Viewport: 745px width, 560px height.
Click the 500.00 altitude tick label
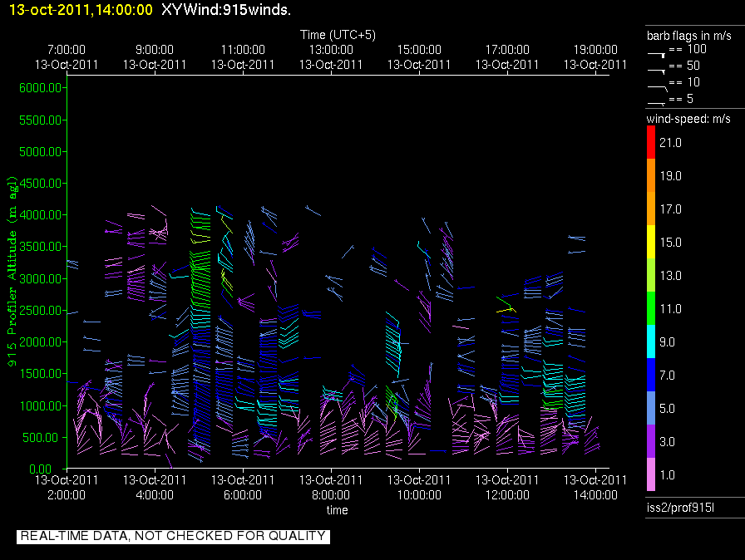pyautogui.click(x=42, y=438)
